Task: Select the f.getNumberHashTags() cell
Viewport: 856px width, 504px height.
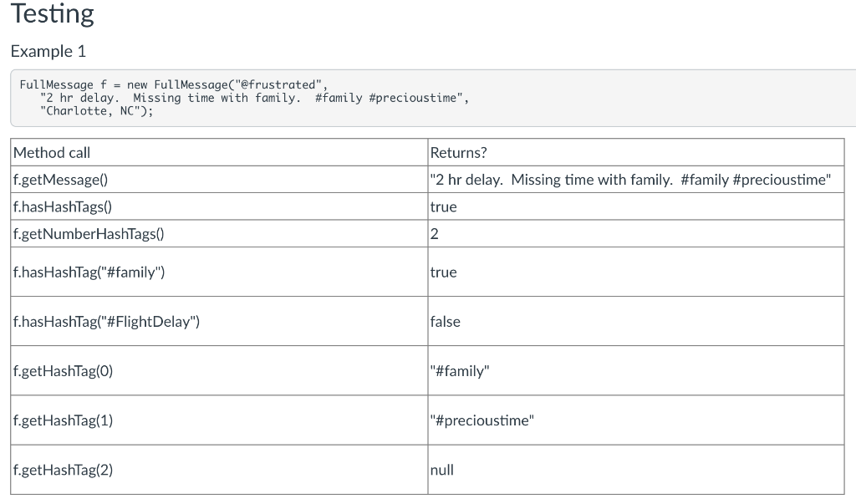Action: [219, 234]
